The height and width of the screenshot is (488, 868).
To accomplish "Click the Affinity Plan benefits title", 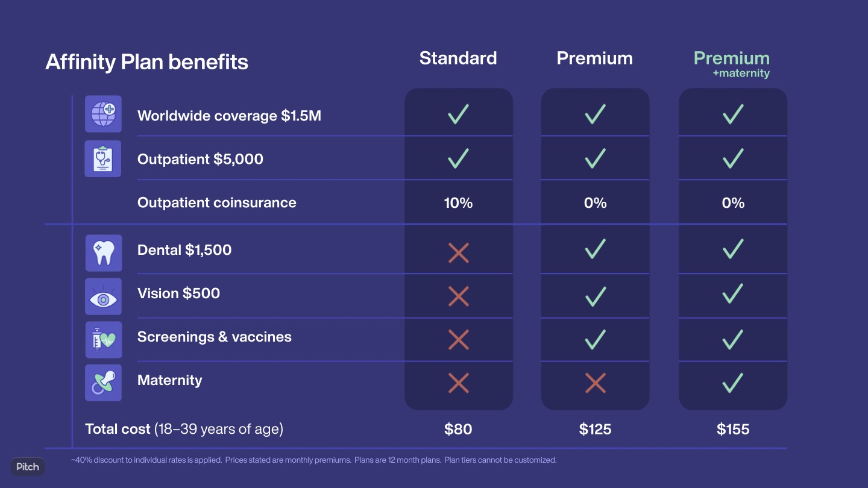I will [146, 62].
